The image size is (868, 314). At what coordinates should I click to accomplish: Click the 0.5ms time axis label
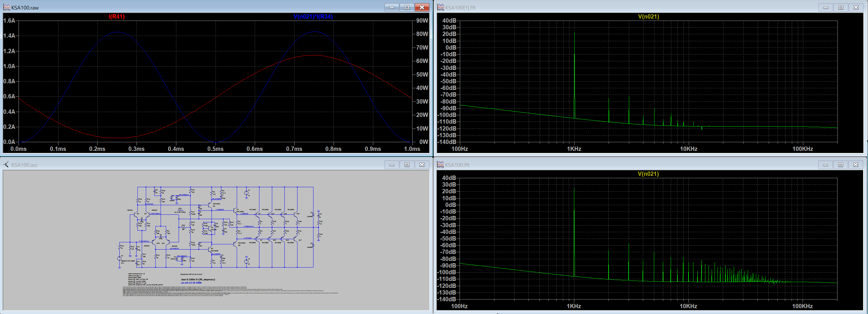pos(215,149)
